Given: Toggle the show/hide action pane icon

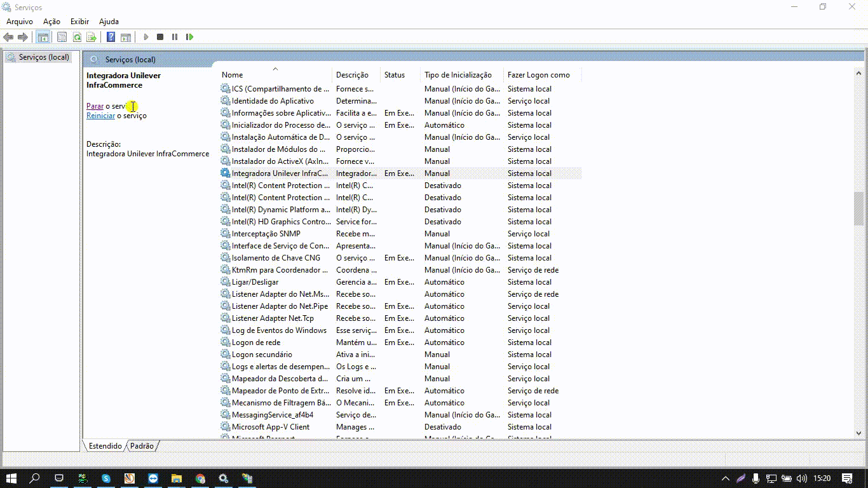Looking at the screenshot, I should (x=126, y=37).
